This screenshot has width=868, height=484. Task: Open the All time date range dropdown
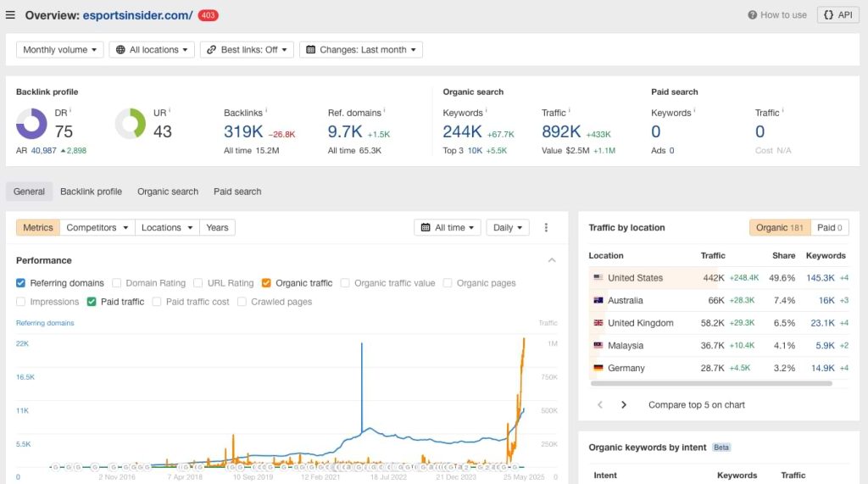point(448,228)
